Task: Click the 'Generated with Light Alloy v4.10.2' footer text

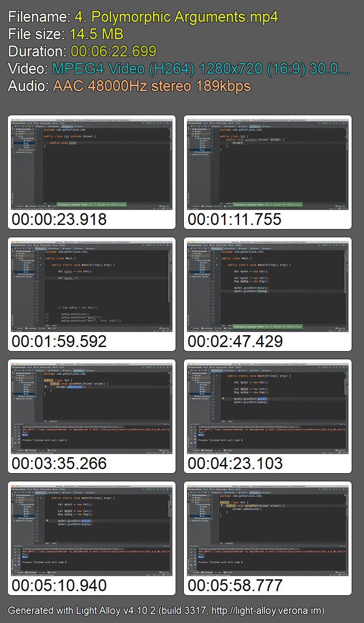Action: 84,611
